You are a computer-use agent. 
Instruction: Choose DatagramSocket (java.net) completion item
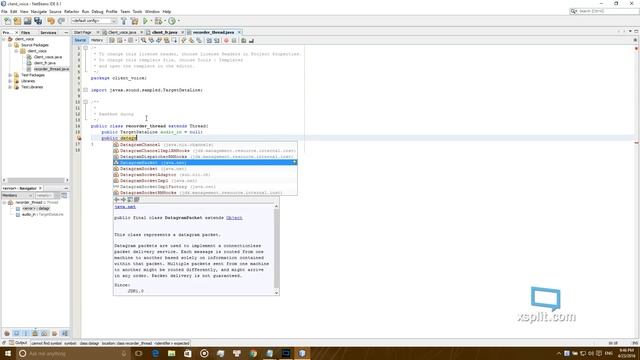[205, 169]
